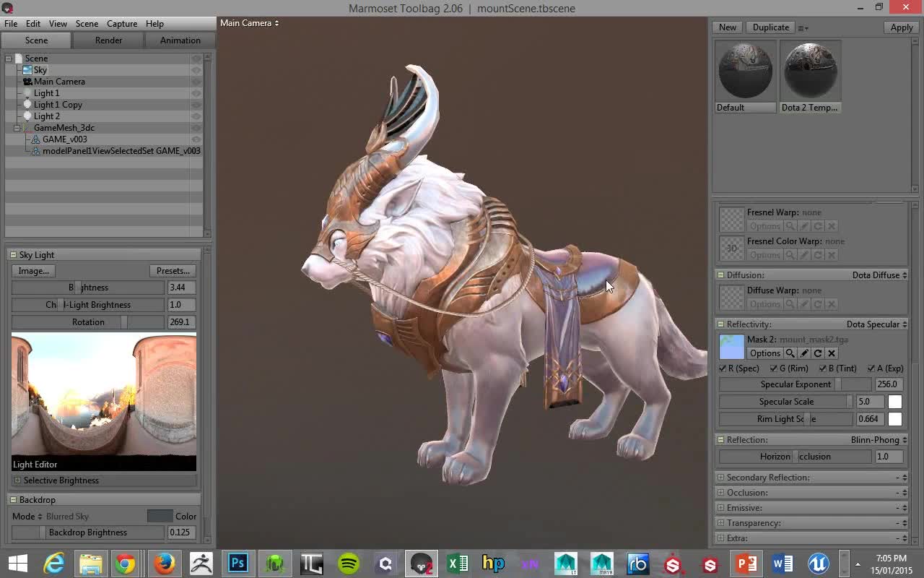Viewport: 924px width, 578px height.
Task: Select the Light 2 bulb icon
Action: 27,116
